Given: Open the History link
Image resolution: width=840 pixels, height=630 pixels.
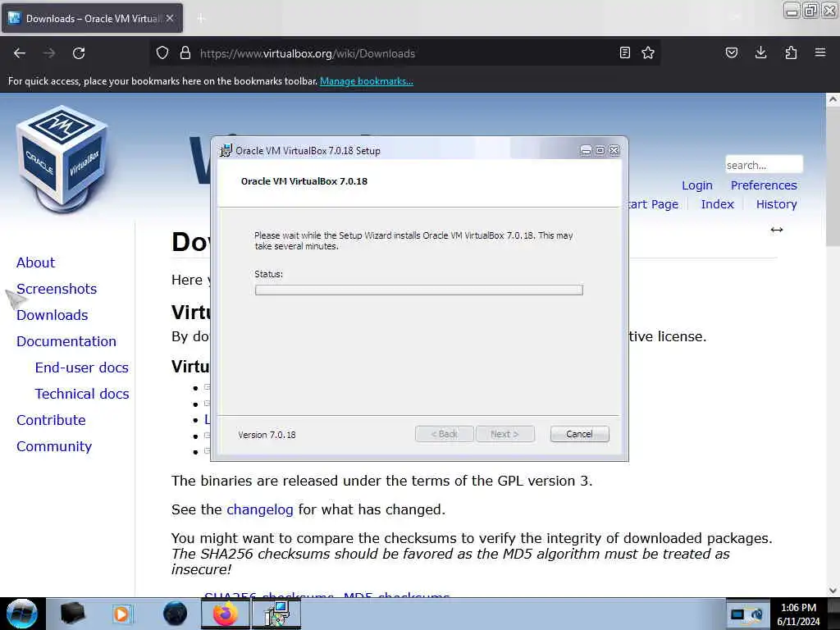Looking at the screenshot, I should point(776,204).
